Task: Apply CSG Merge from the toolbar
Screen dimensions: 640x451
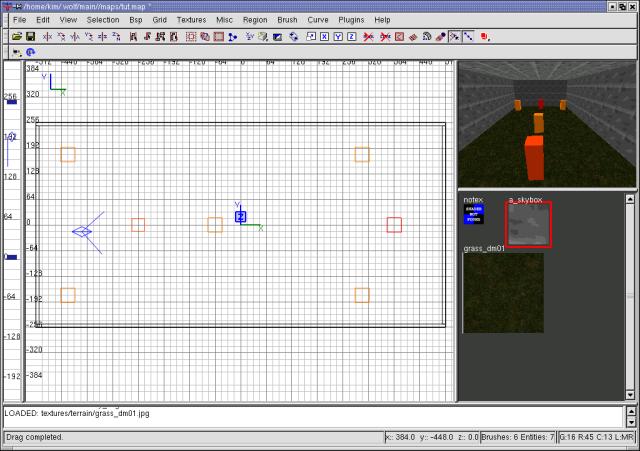Action: pos(219,37)
